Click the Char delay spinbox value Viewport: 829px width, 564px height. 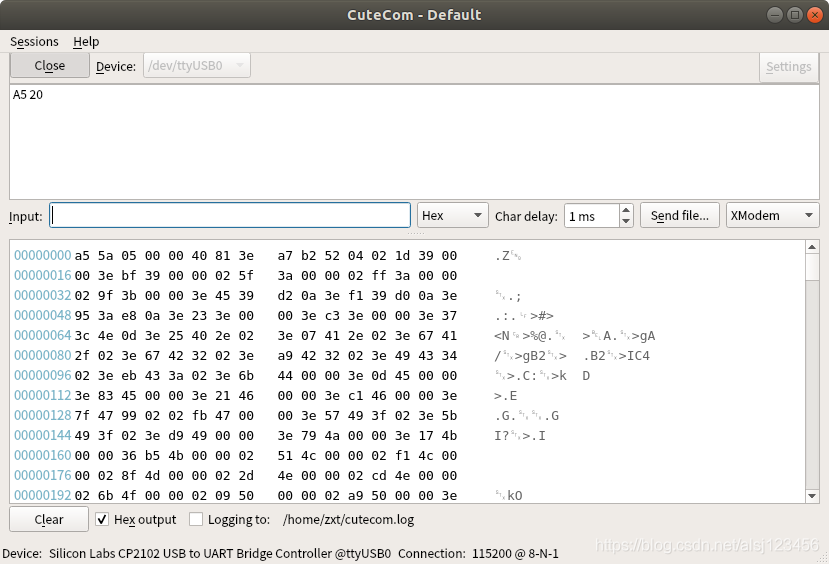click(591, 216)
